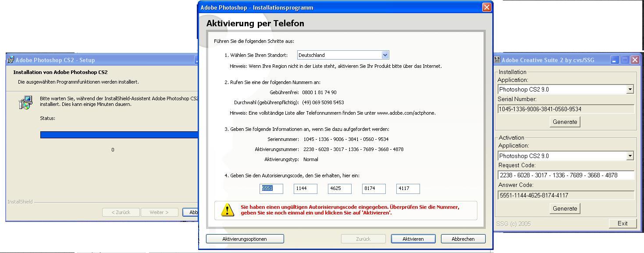Close the Adobe Photoshop Installationsprogramm window
The height and width of the screenshot is (253, 644).
click(x=486, y=7)
